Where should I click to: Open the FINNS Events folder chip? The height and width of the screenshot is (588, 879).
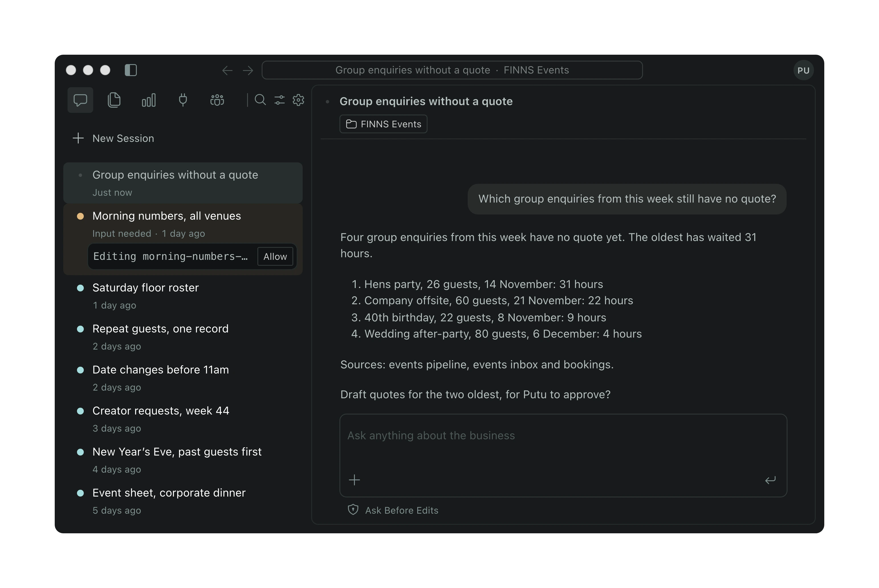coord(383,124)
